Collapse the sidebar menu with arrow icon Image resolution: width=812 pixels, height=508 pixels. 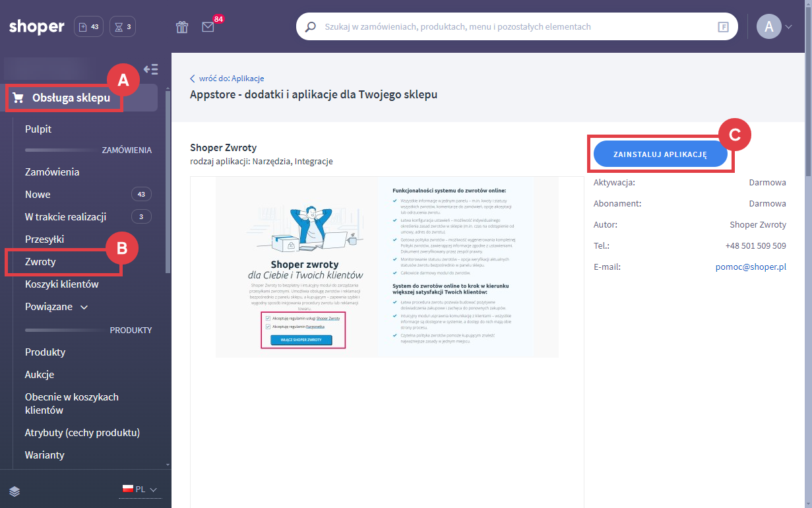[150, 69]
